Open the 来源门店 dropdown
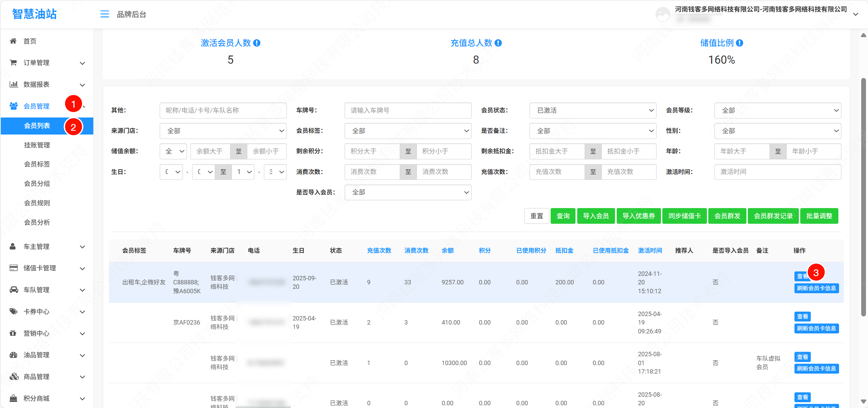This screenshot has height=408, width=868. click(x=223, y=131)
